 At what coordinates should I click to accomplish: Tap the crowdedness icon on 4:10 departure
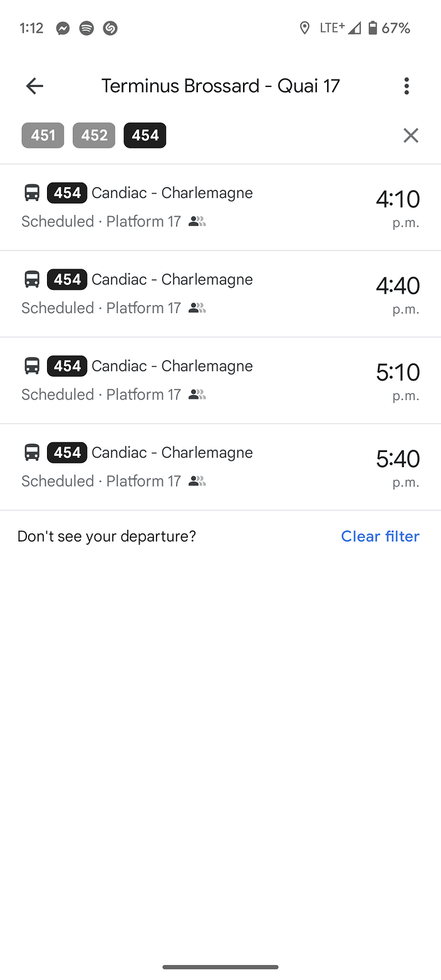click(197, 222)
